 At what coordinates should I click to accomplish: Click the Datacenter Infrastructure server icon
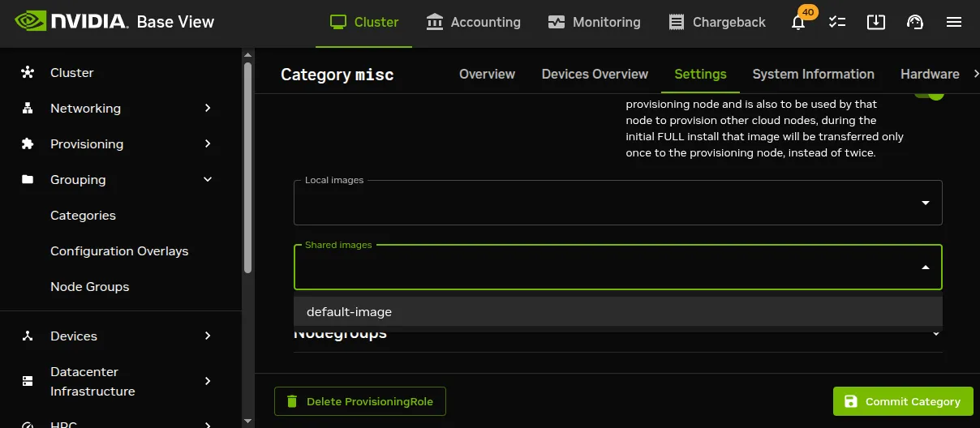point(28,381)
